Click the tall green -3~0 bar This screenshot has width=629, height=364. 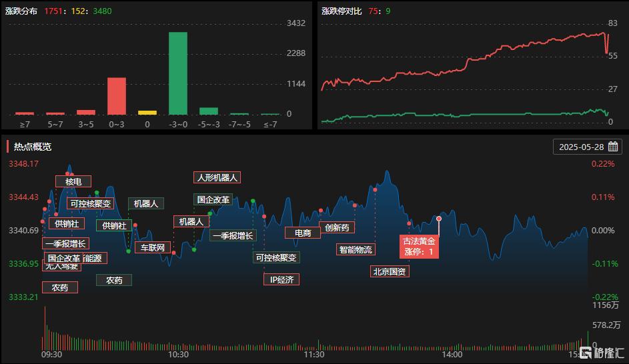coord(177,73)
